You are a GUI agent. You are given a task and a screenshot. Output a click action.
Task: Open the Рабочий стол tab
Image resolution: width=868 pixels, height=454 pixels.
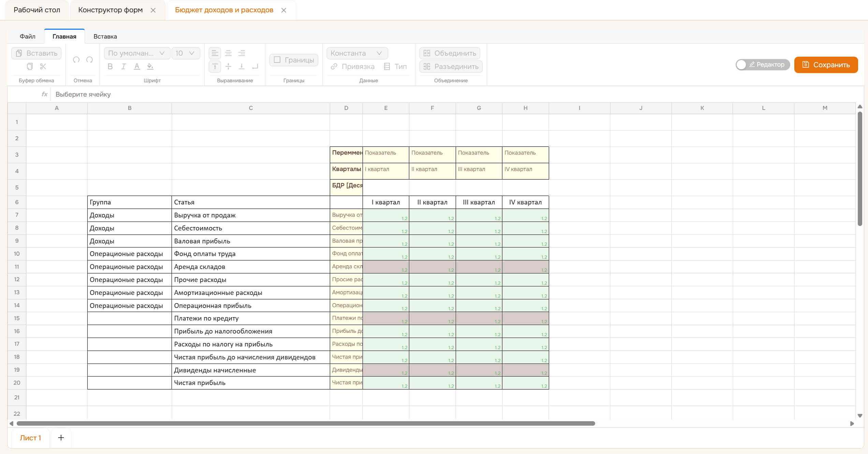tap(37, 10)
